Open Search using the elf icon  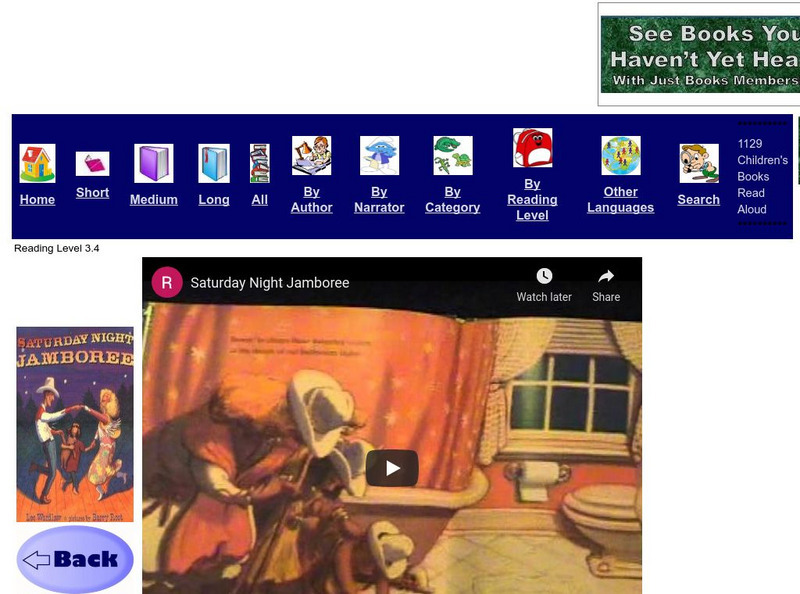tap(698, 155)
